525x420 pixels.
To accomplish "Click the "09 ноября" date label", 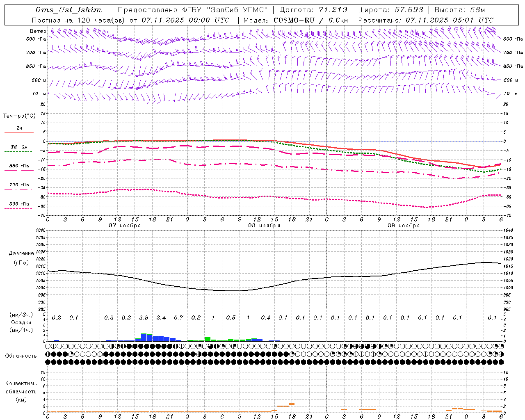I will (404, 226).
